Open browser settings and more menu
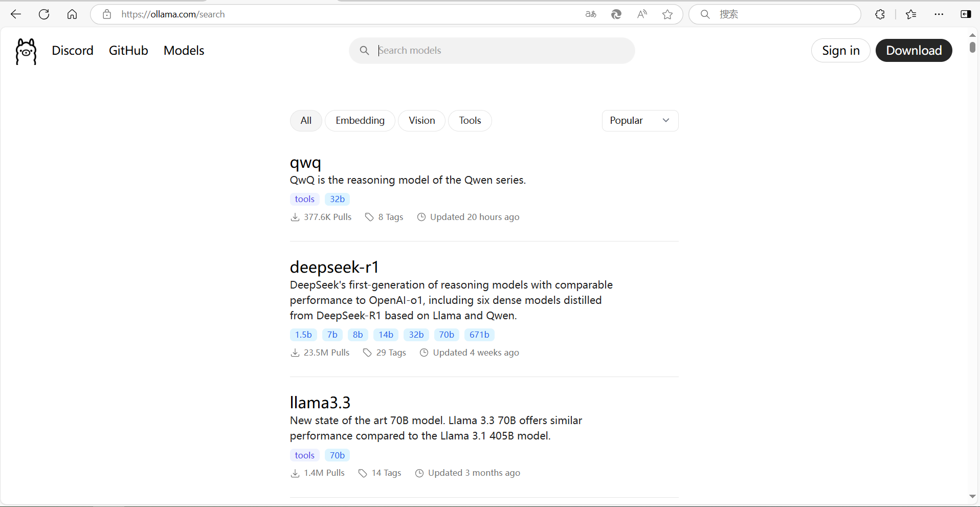The image size is (980, 507). click(x=939, y=14)
